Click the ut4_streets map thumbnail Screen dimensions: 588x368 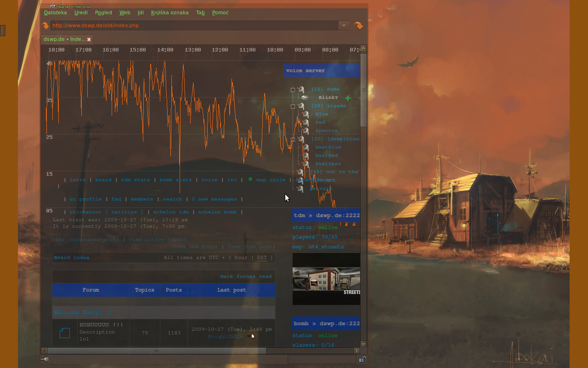(326, 279)
